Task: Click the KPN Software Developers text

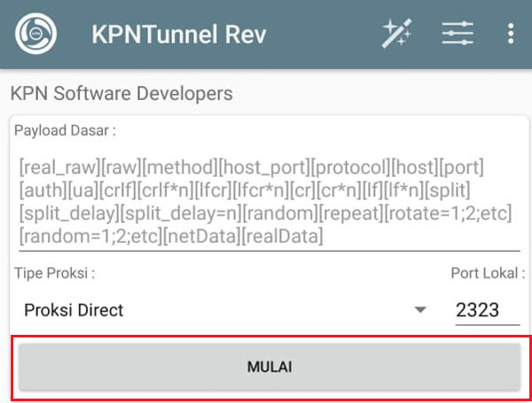Action: pos(121,94)
